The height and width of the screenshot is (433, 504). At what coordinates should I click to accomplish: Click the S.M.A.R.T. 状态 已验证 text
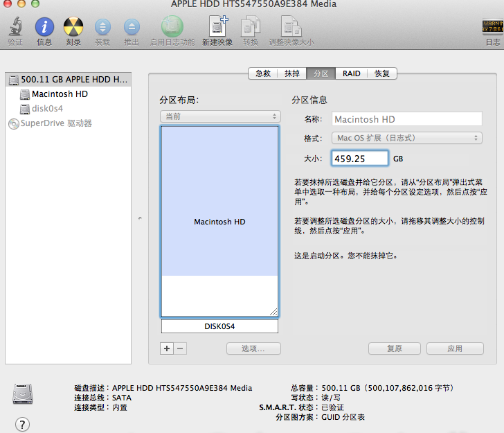(302, 407)
